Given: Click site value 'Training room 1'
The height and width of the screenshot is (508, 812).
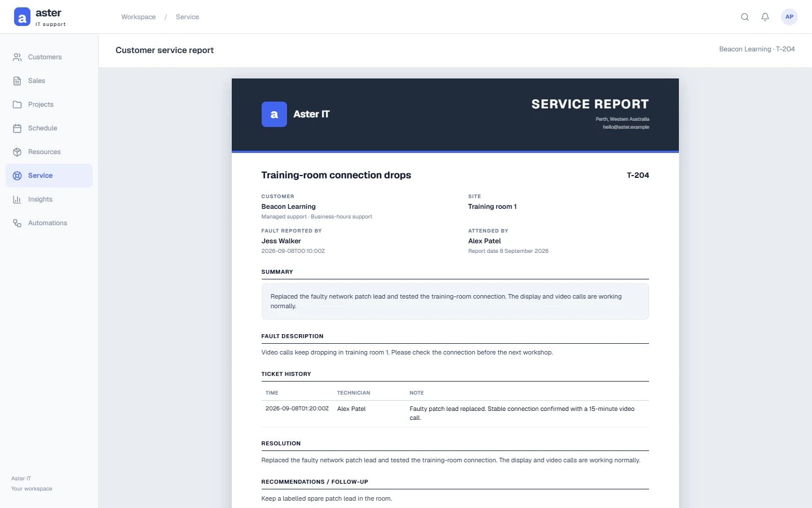Looking at the screenshot, I should point(492,207).
